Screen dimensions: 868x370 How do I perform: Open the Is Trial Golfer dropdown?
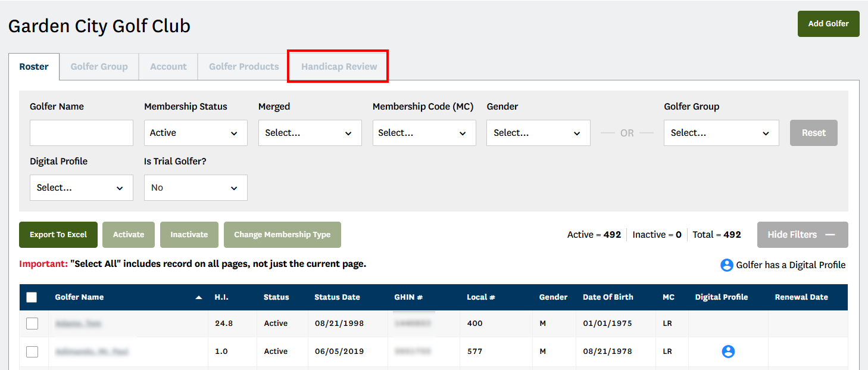(195, 188)
